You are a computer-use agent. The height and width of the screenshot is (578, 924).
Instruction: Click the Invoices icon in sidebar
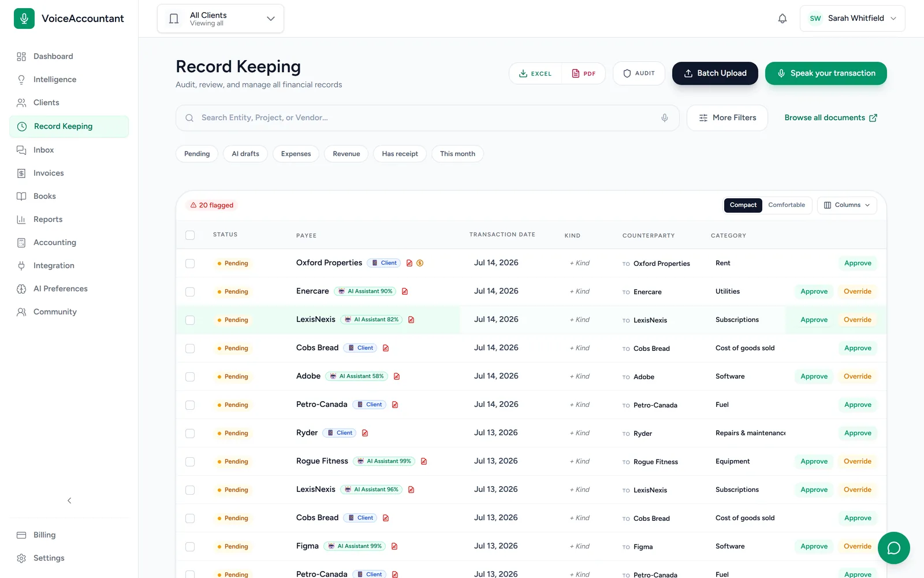click(21, 173)
